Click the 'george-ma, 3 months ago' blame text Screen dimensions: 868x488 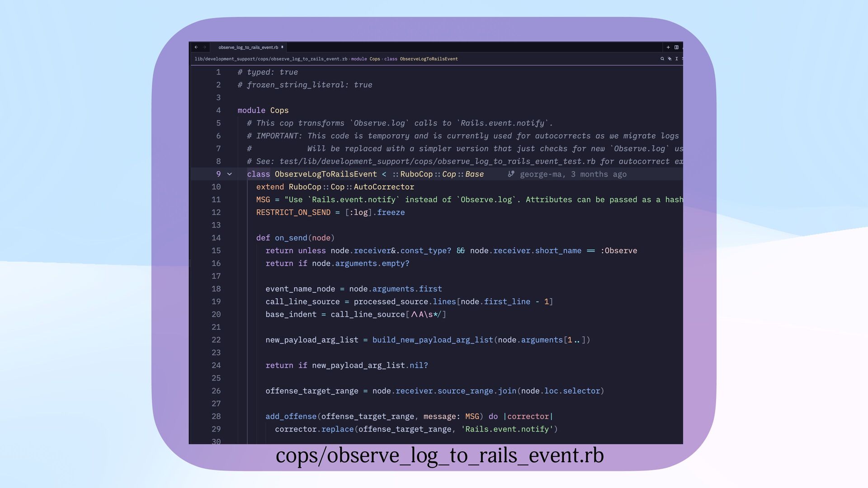pos(573,174)
